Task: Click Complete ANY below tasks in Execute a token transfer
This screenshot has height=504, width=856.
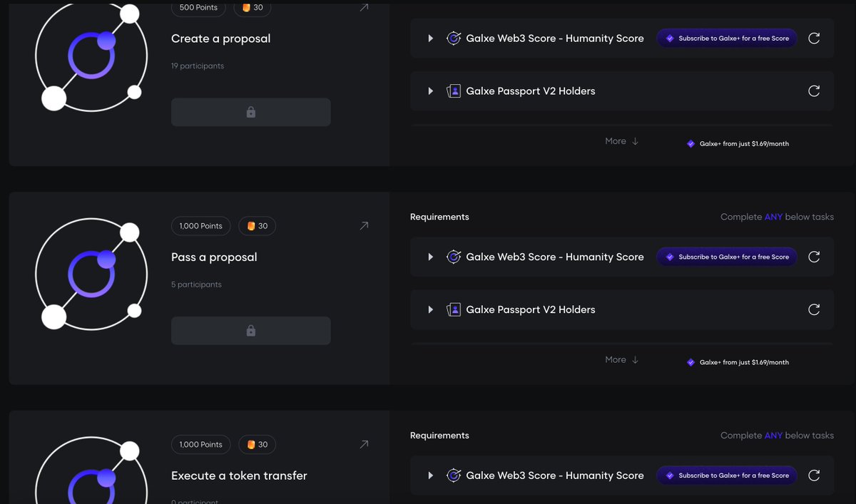Action: (x=777, y=436)
